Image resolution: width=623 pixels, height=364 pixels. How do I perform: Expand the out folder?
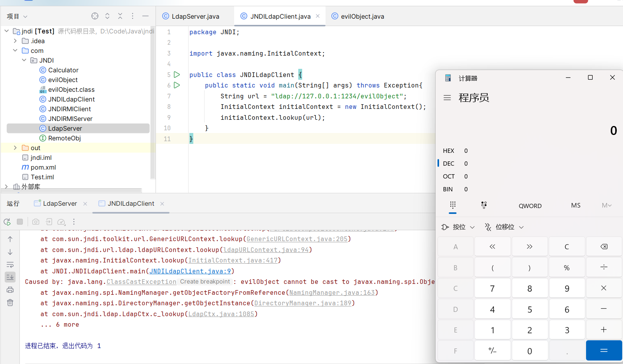tap(15, 147)
